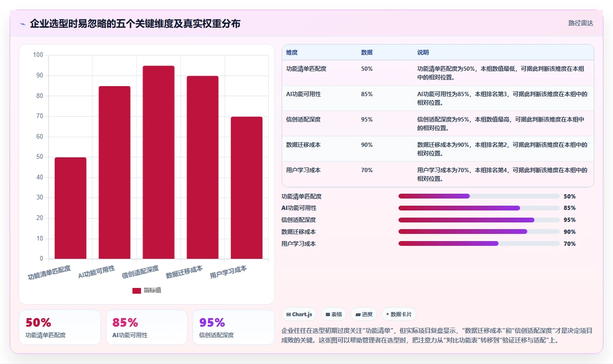This screenshot has height=364, width=613.
Task: Click the description mentioning 本组数值最低
Action: 501,73
